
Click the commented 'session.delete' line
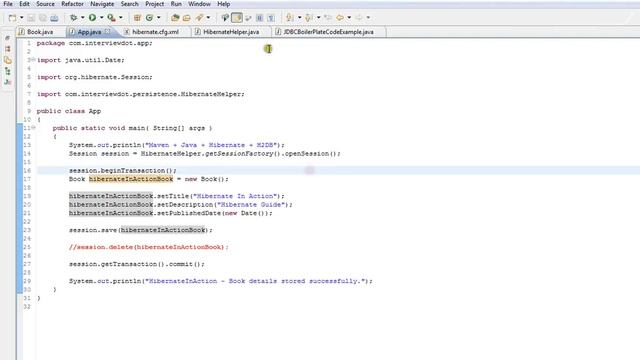149,247
